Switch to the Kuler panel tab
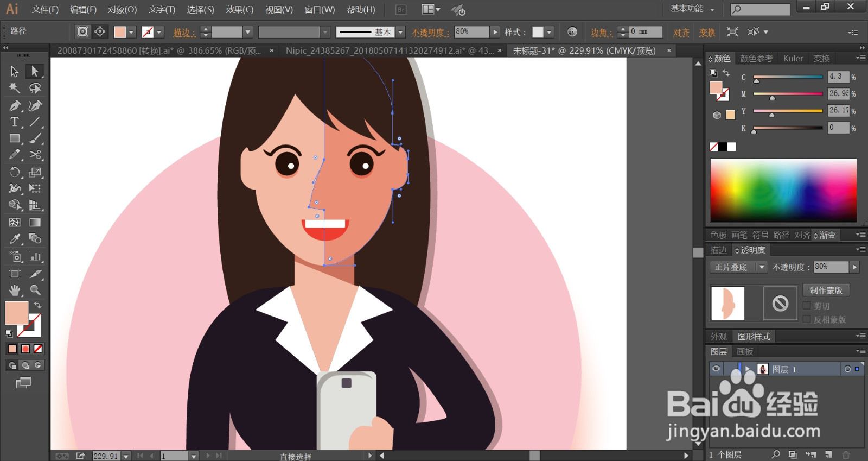Viewport: 868px width, 461px height. click(x=793, y=59)
